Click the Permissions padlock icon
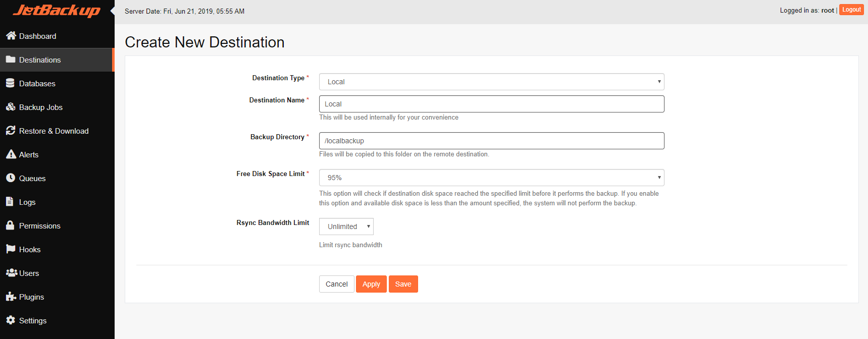 [x=10, y=225]
